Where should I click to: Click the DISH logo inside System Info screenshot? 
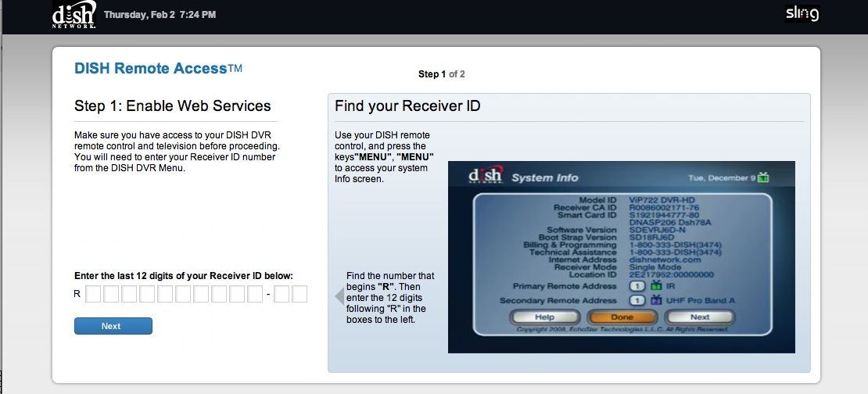[x=486, y=175]
